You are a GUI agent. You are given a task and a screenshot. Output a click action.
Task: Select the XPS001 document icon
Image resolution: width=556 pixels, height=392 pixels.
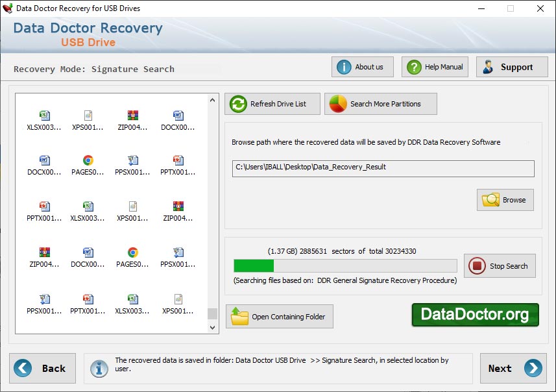click(88, 114)
